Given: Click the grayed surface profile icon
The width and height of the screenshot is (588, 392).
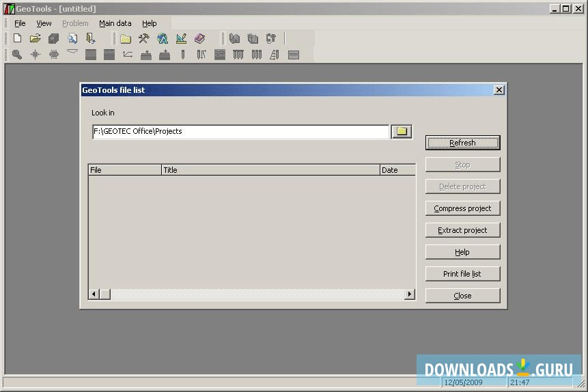Looking at the screenshot, I should coord(72,53).
